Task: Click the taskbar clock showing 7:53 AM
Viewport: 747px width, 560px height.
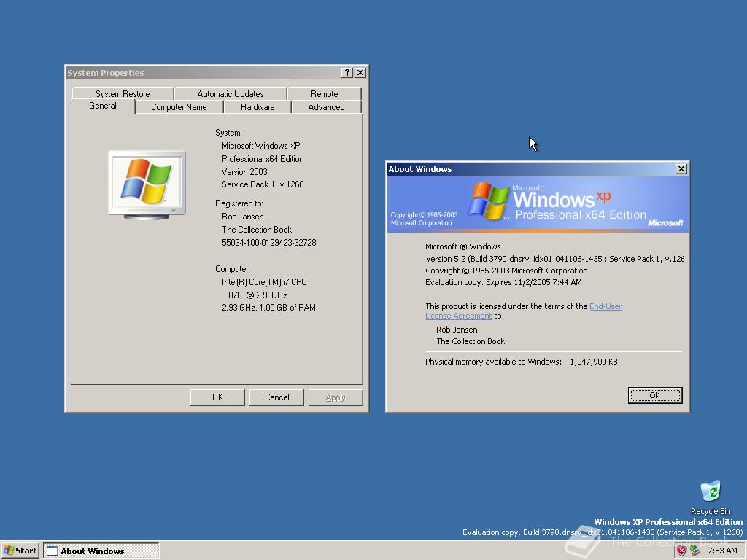Action: tap(722, 551)
